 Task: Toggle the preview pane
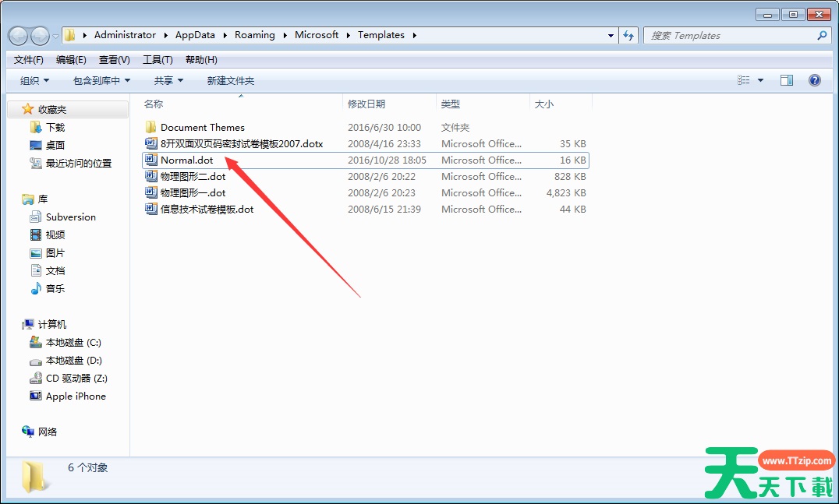click(787, 81)
